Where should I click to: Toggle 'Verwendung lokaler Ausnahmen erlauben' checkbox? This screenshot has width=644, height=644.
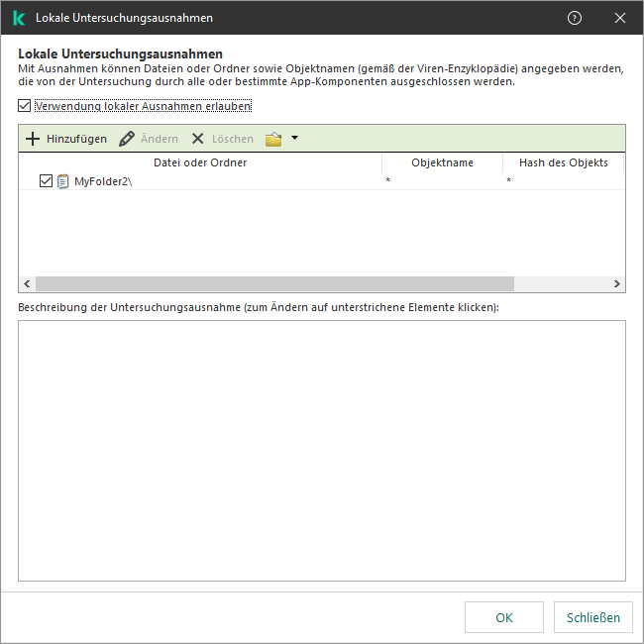[25, 105]
